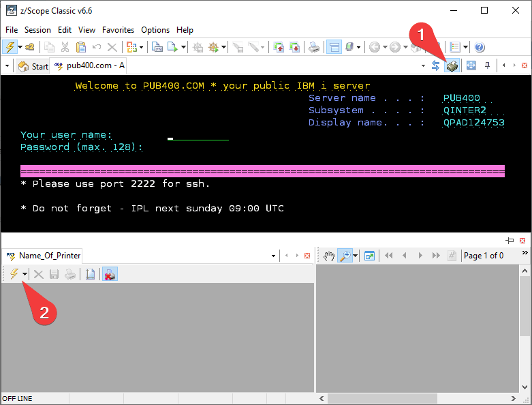Open the Options menu
The height and width of the screenshot is (405, 532).
(x=155, y=30)
